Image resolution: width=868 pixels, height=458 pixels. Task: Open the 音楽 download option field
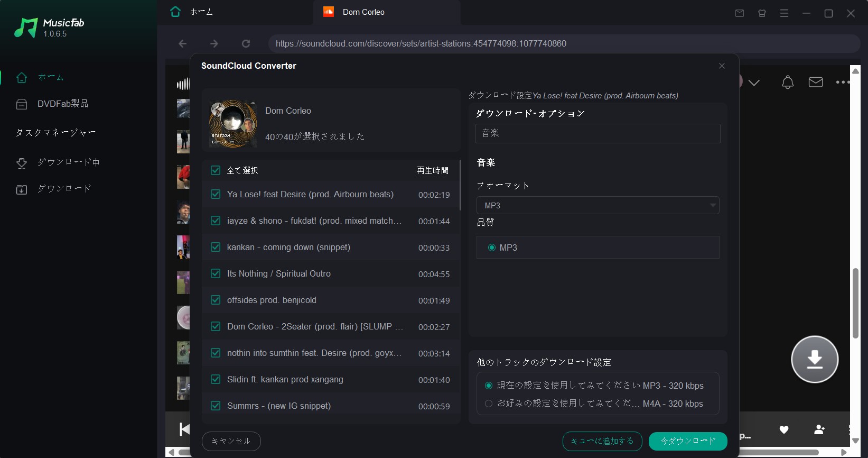click(x=598, y=133)
